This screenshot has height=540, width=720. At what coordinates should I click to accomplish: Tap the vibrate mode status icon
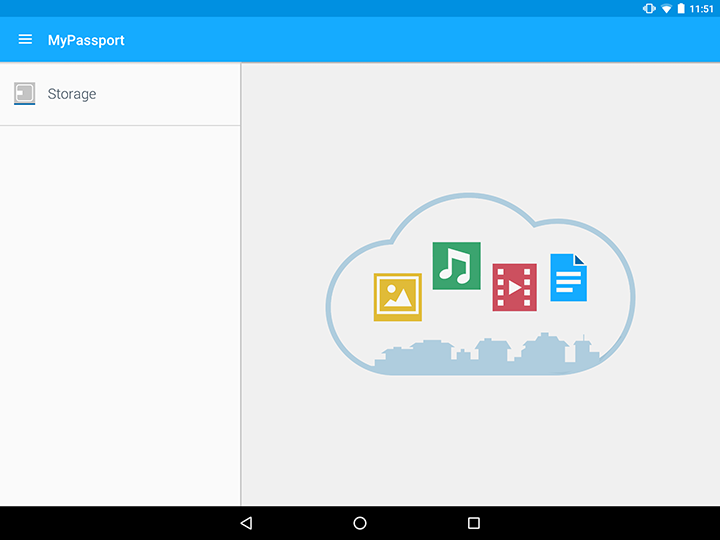click(649, 8)
